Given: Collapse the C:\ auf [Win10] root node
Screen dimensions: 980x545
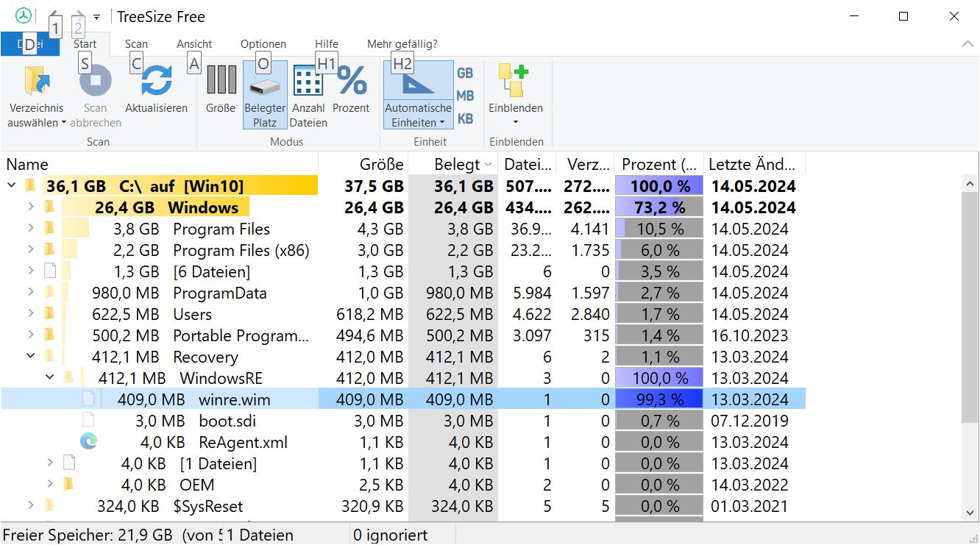Looking at the screenshot, I should coord(11,185).
